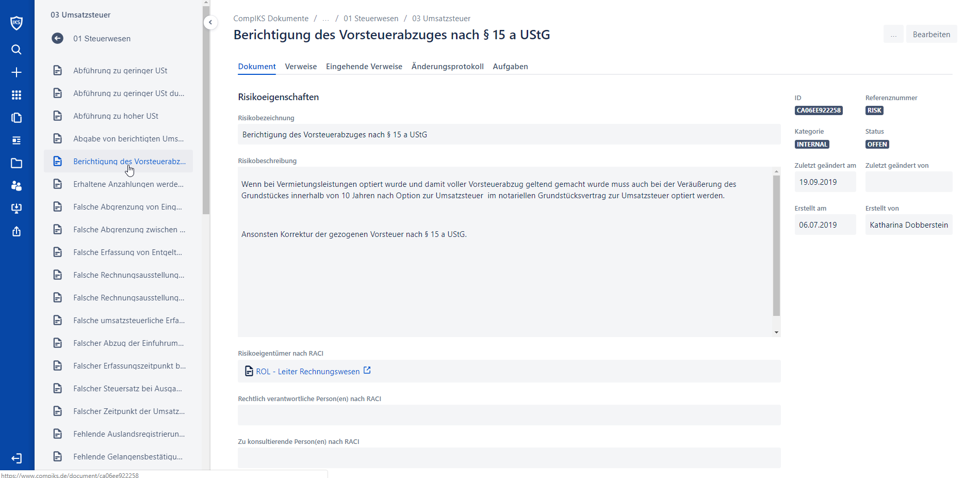Click document icon of Falscher Steuersatz bei Ausga...
Viewport: 980px width, 478px height.
pyautogui.click(x=58, y=388)
